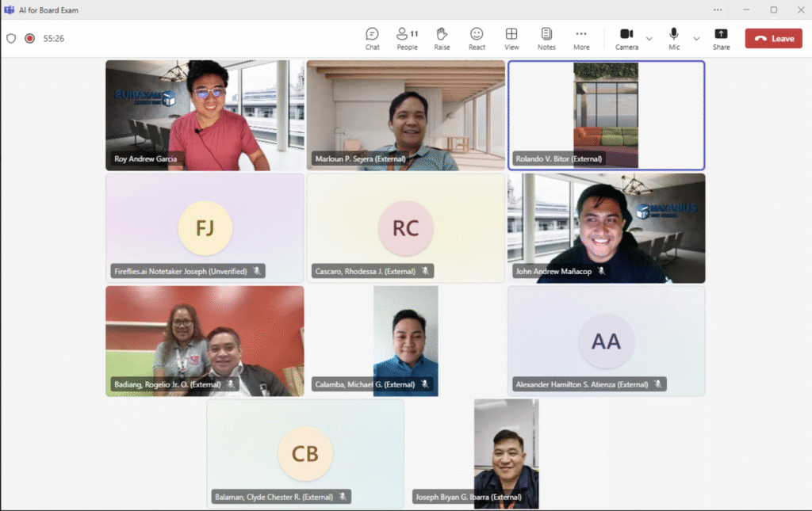Open title bar ellipsis options menu
Viewport: 812px width, 511px height.
tap(718, 10)
